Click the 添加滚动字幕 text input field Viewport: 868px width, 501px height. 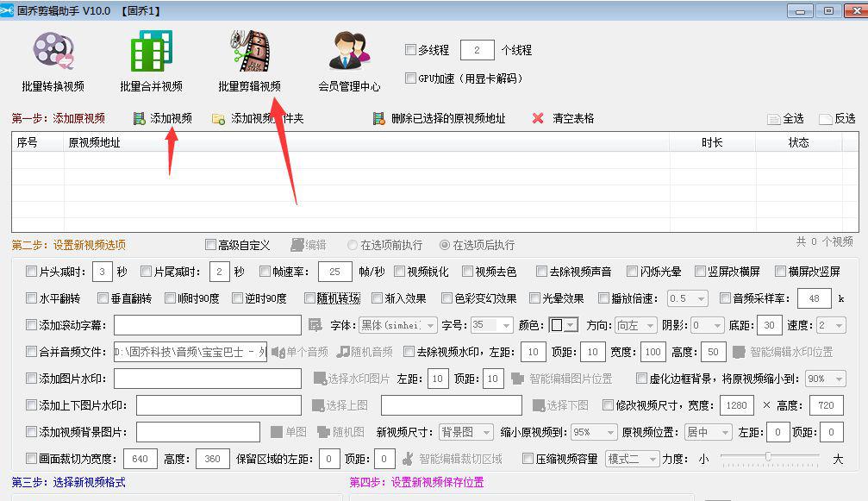[208, 325]
